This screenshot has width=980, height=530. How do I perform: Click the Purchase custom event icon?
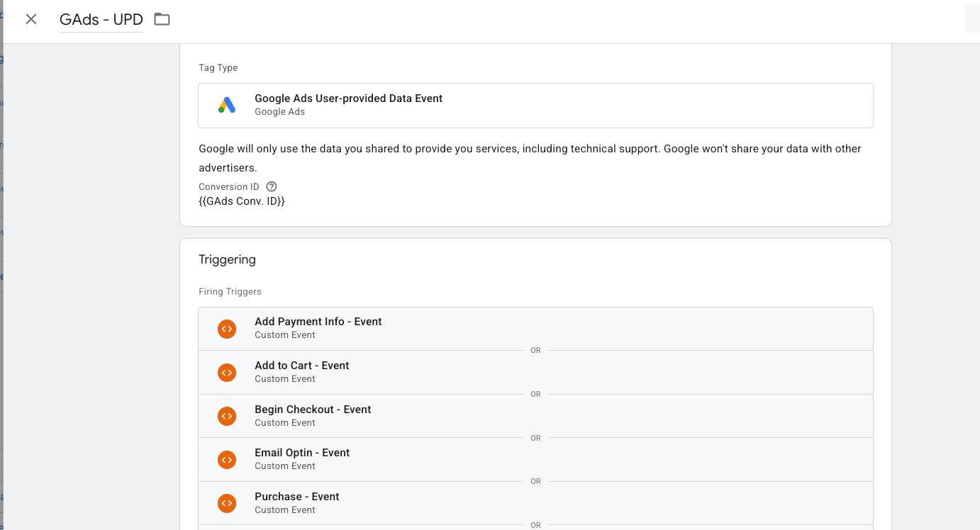(227, 503)
